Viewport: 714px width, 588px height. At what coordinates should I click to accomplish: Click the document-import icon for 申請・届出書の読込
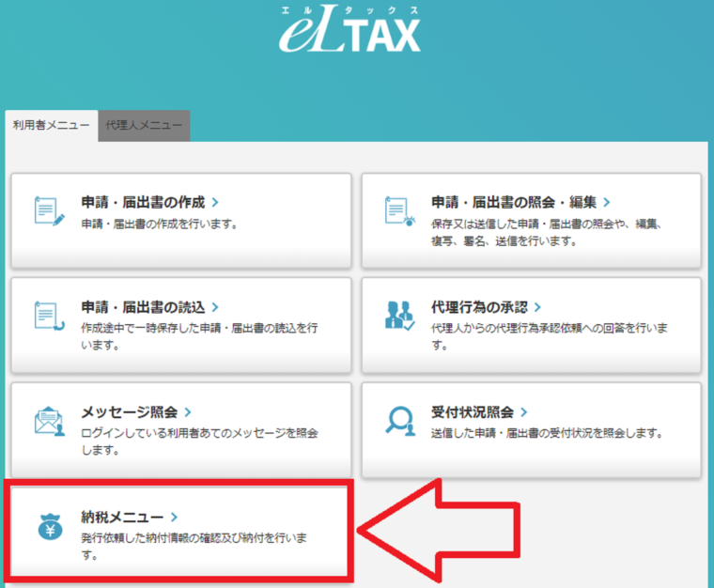click(x=49, y=317)
